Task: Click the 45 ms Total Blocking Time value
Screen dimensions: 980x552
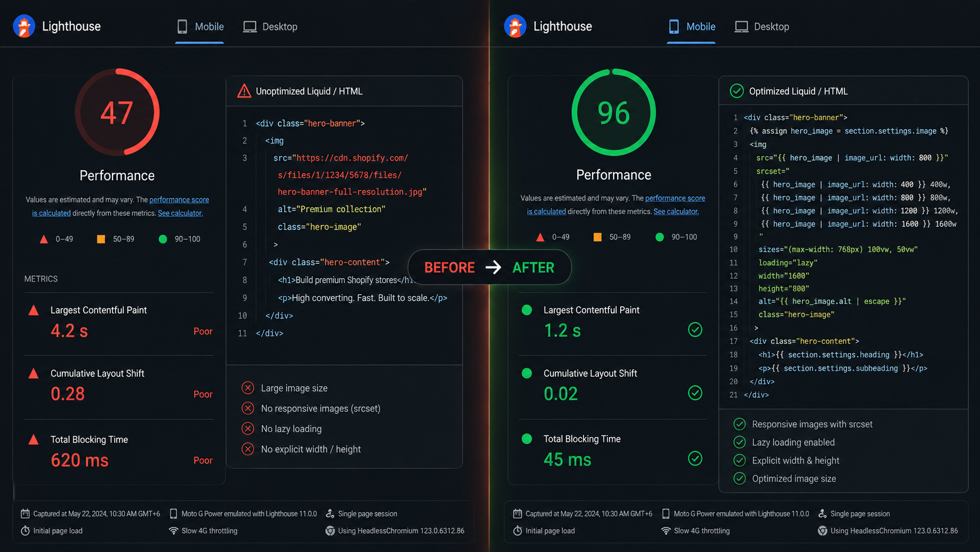Action: [567, 459]
